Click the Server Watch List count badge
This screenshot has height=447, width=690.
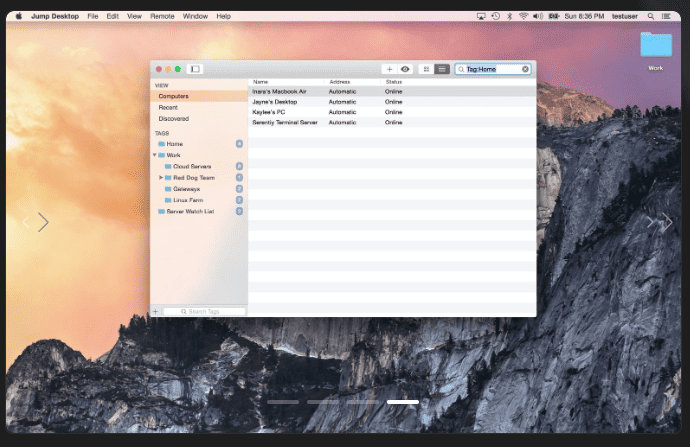click(239, 211)
